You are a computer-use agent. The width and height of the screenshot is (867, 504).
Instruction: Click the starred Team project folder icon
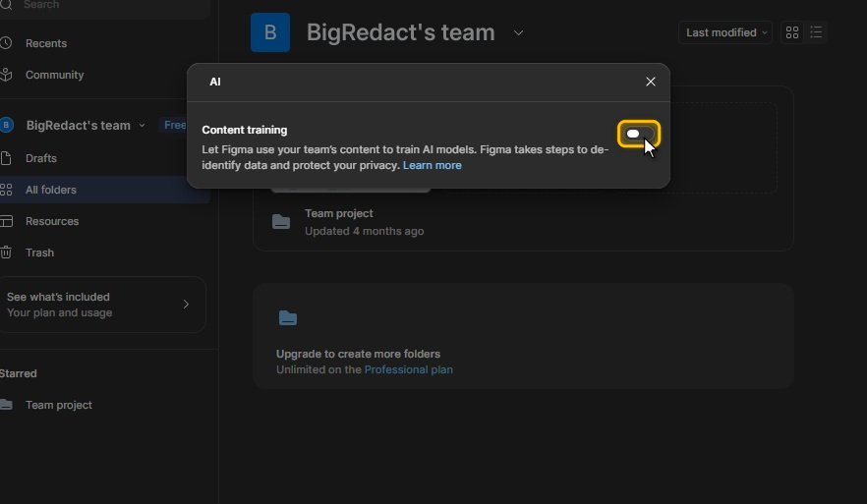point(6,405)
